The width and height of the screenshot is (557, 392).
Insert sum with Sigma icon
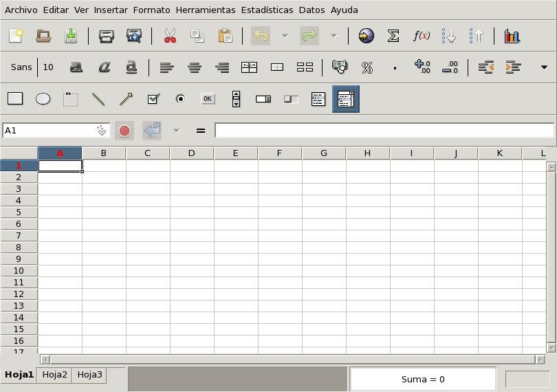(x=393, y=36)
